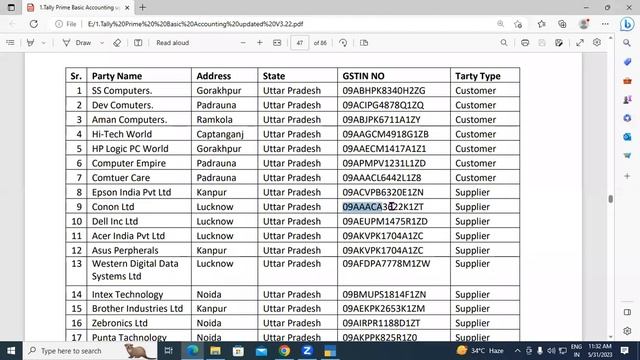Open the PDF table of contents panel
640x360 pixels.
(10, 42)
